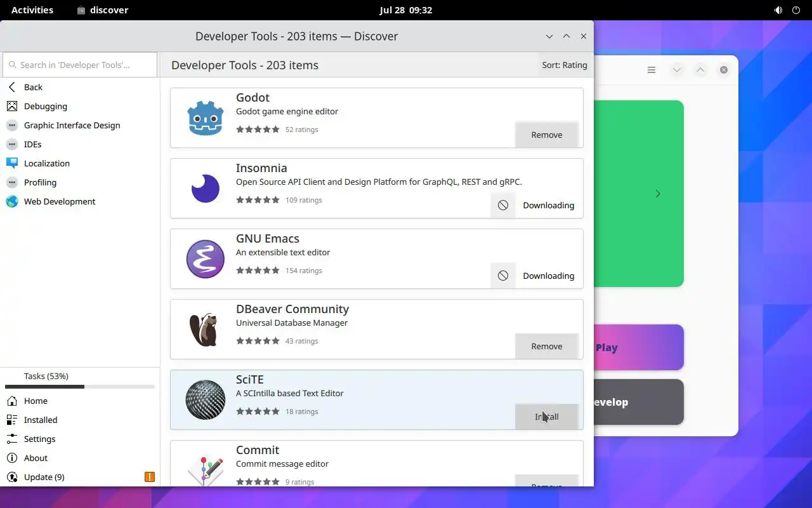The image size is (812, 508).
Task: Open Update (9) page
Action: point(80,477)
